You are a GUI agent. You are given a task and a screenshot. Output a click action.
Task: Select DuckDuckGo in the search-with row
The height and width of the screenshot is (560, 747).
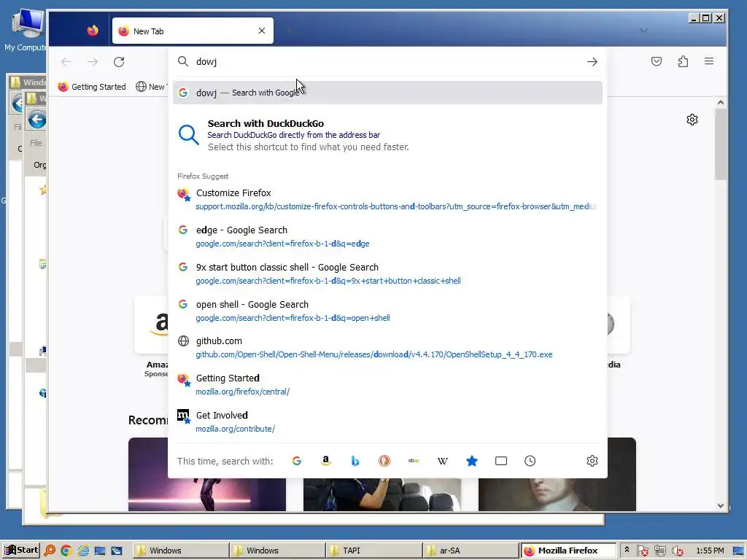[x=384, y=461]
